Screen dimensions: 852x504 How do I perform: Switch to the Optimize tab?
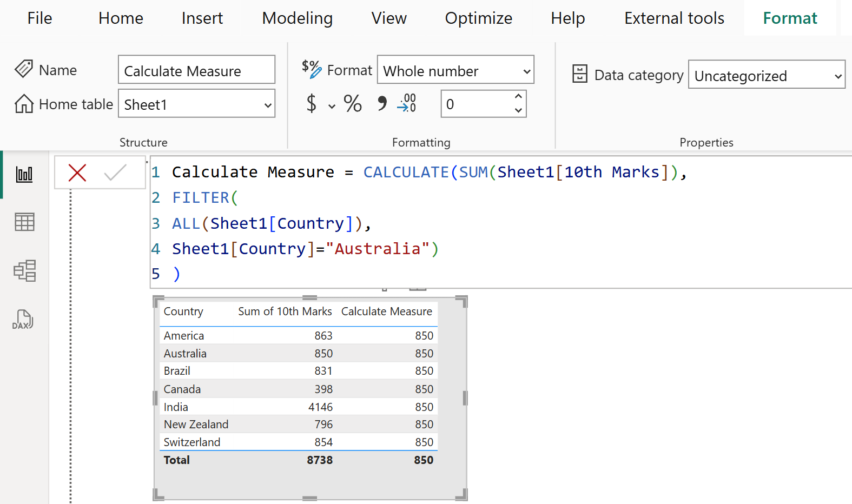[x=478, y=18]
